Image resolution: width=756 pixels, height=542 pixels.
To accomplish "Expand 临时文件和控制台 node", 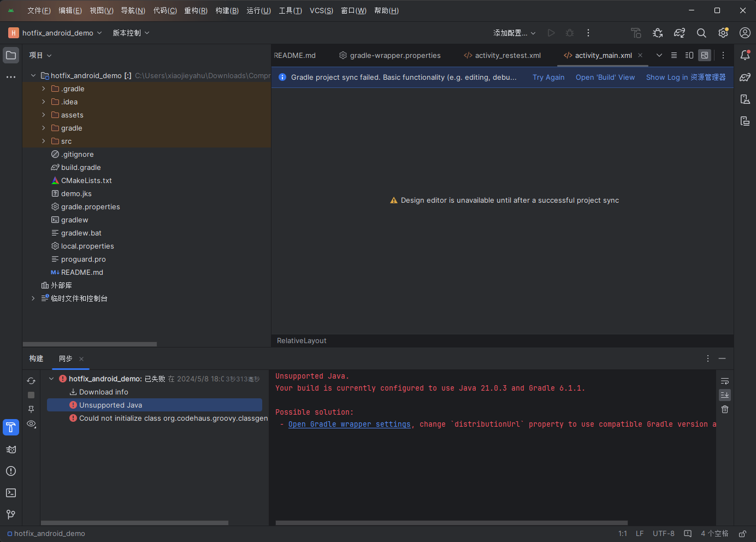I will 33,298.
